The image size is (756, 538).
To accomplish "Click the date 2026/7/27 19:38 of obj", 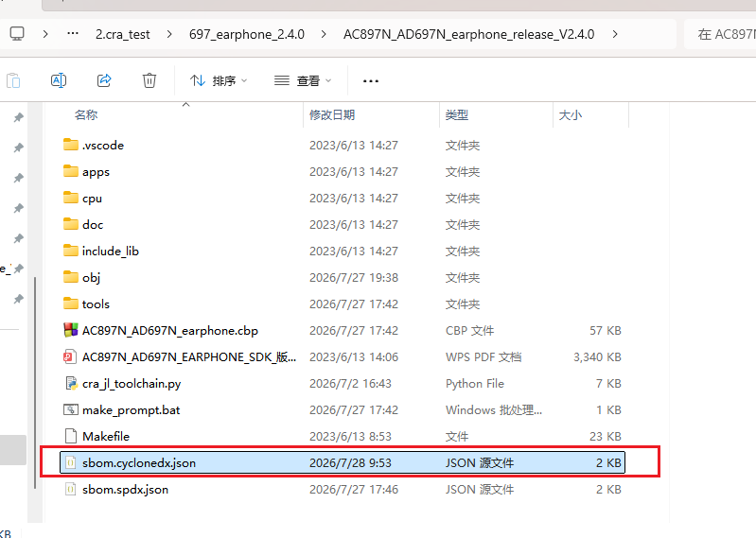I will pos(354,277).
